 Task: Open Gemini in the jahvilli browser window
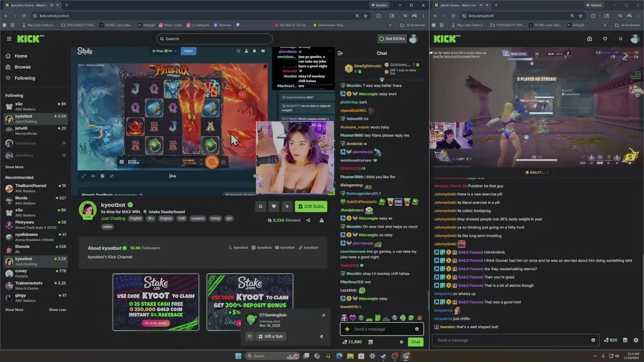(x=594, y=5)
